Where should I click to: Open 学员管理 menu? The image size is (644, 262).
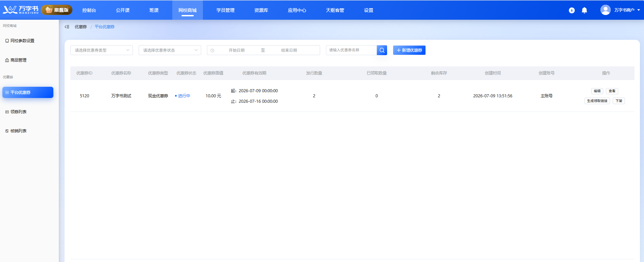[x=225, y=10]
